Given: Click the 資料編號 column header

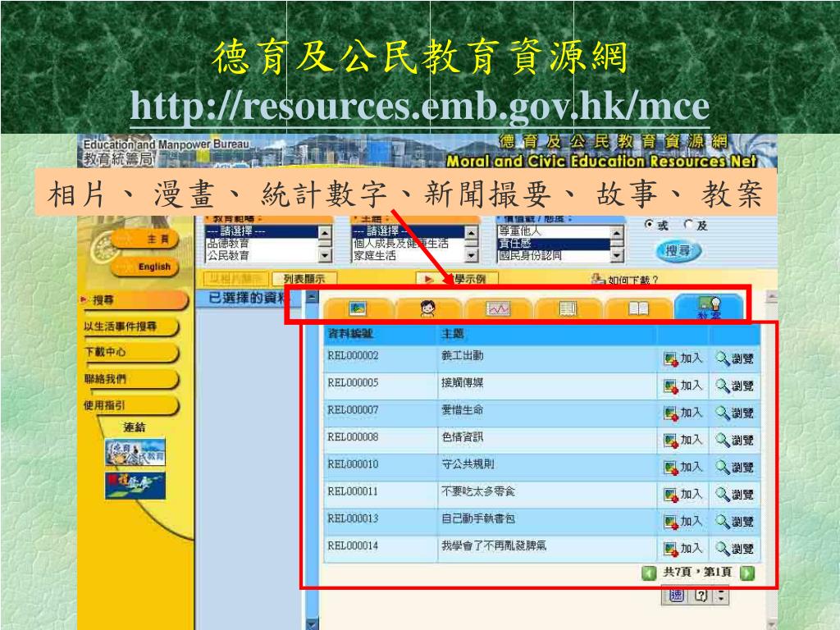Looking at the screenshot, I should pos(350,334).
